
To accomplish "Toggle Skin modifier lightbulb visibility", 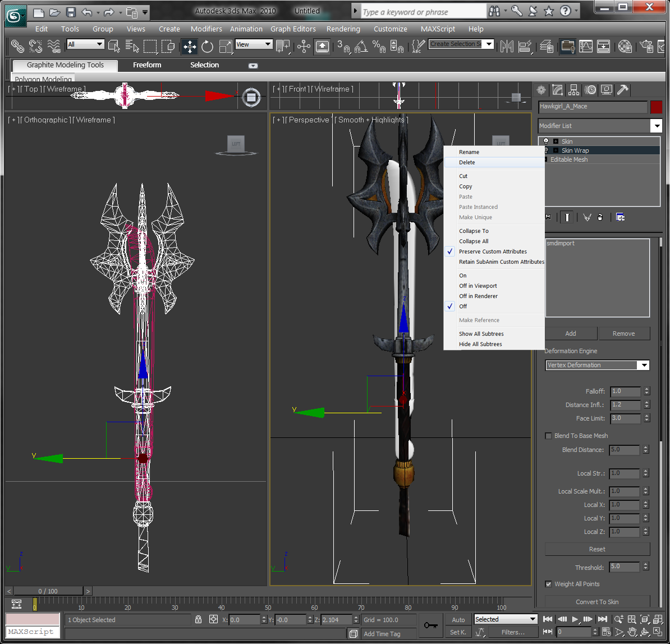I will coord(545,141).
